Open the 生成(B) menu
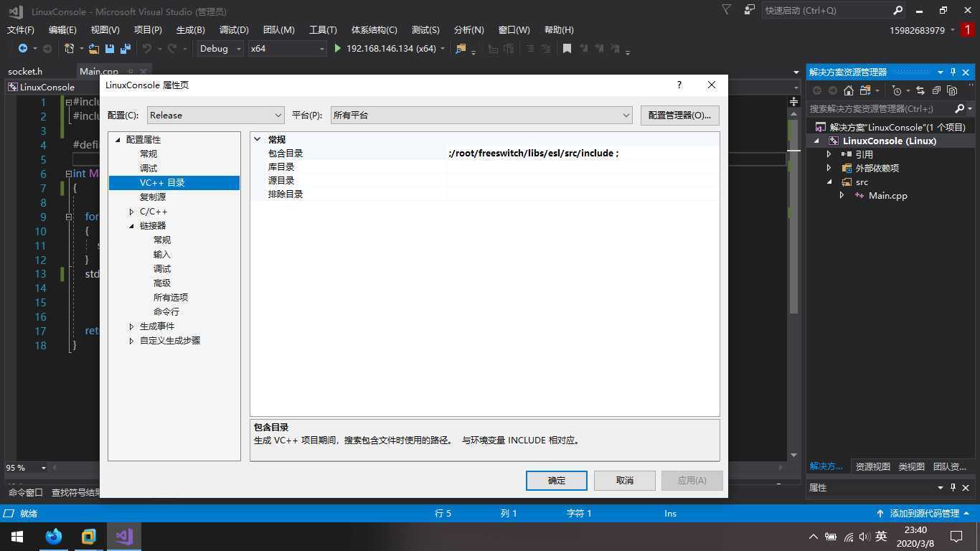Image resolution: width=980 pixels, height=551 pixels. coord(190,29)
